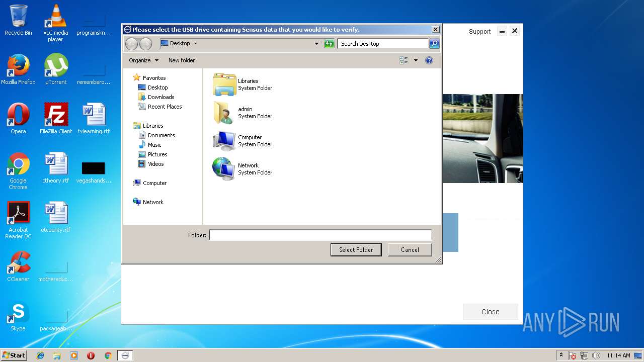Select the admin system folder
This screenshot has height=362, width=644.
tap(243, 113)
